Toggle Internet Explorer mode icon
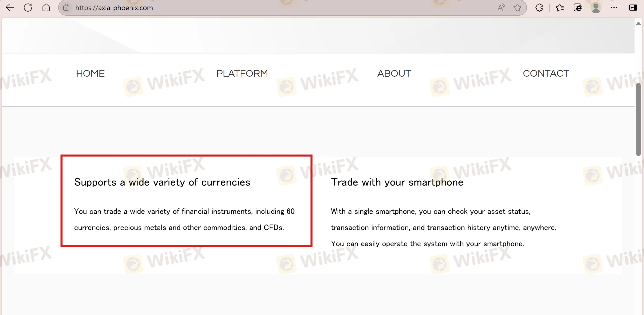The width and height of the screenshot is (644, 315). (x=578, y=8)
